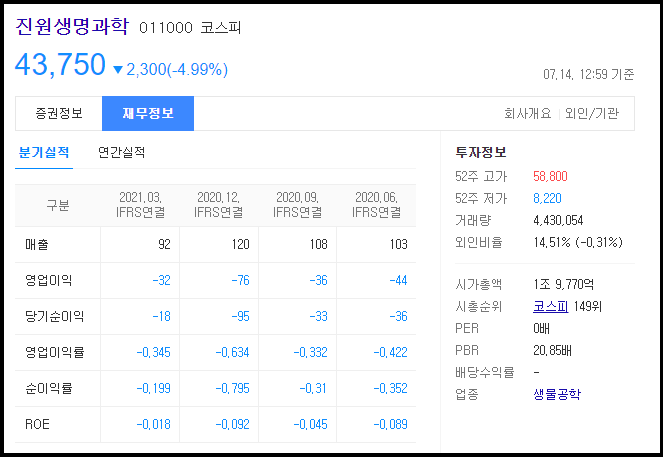Image resolution: width=663 pixels, height=457 pixels.
Task: Click 영업이익률 value -0.345
Action: (153, 352)
